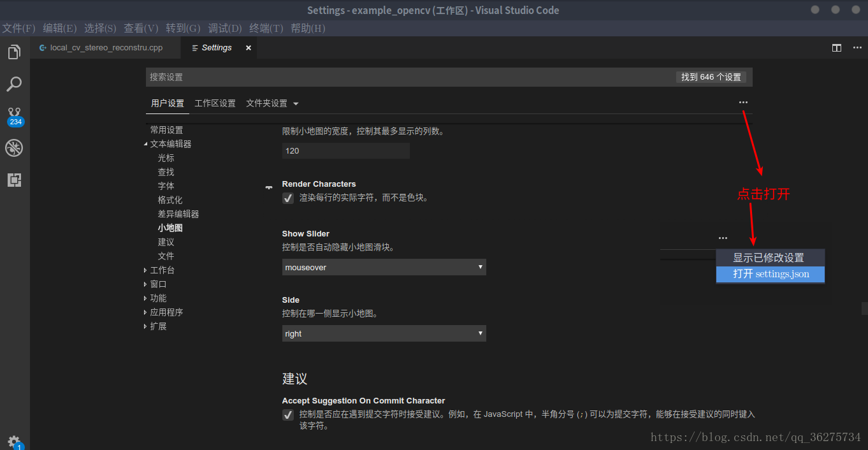
Task: Open the 编辑(E) menu
Action: [60, 28]
